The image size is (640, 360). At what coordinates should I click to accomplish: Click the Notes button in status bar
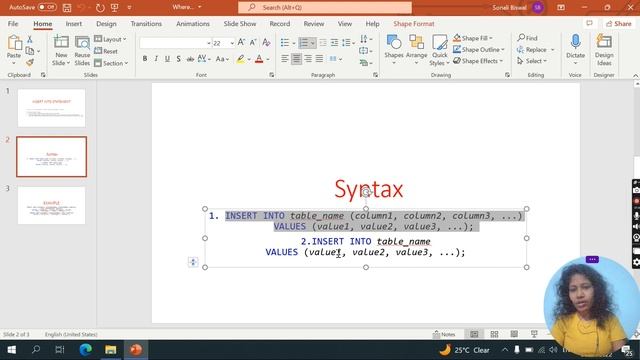coord(444,334)
